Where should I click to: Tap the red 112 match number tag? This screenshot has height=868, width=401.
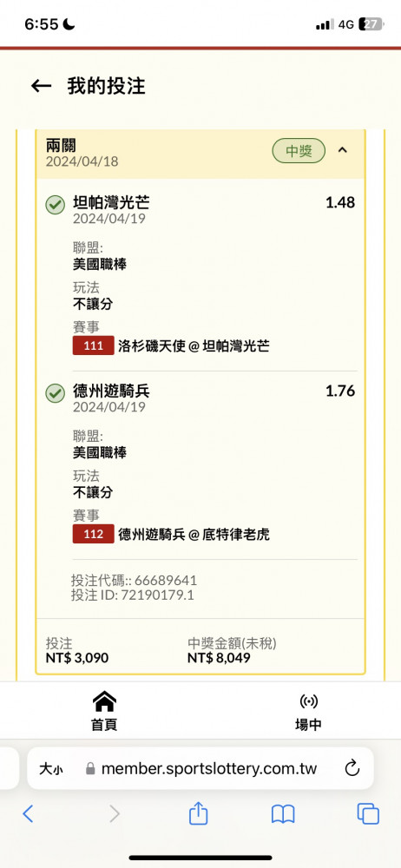coord(93,534)
